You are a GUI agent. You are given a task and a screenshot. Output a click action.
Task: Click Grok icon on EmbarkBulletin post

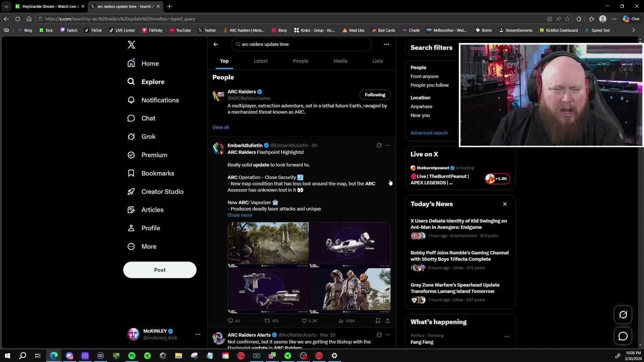tap(379, 145)
